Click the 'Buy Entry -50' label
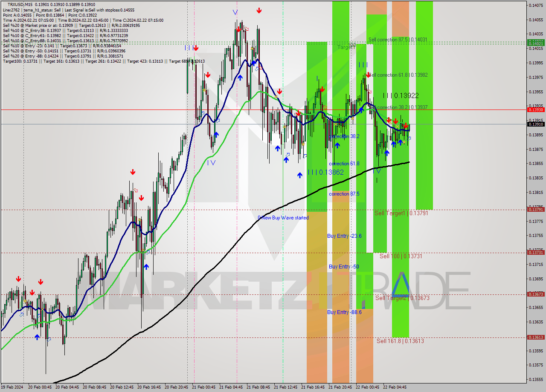Image resolution: width=546 pixels, height=392 pixels. point(344,267)
